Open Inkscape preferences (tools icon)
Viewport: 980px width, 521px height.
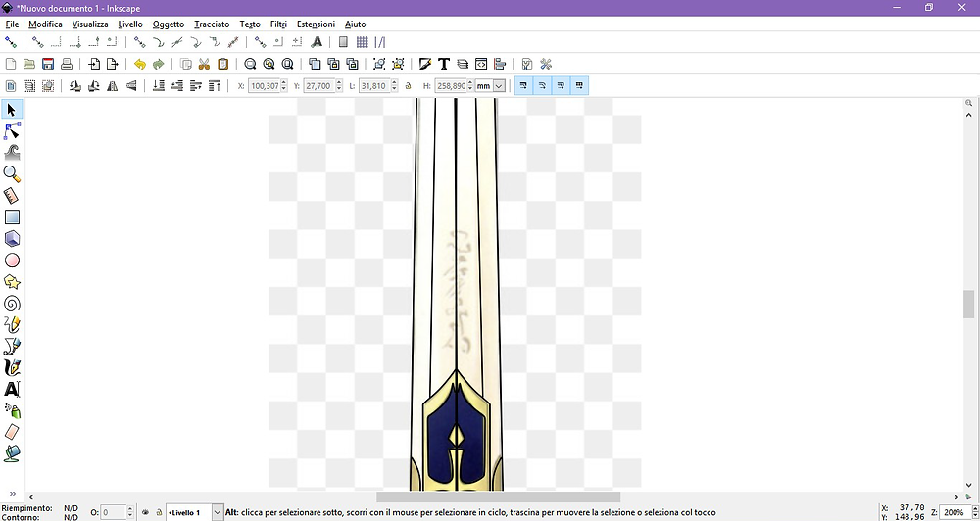[546, 64]
